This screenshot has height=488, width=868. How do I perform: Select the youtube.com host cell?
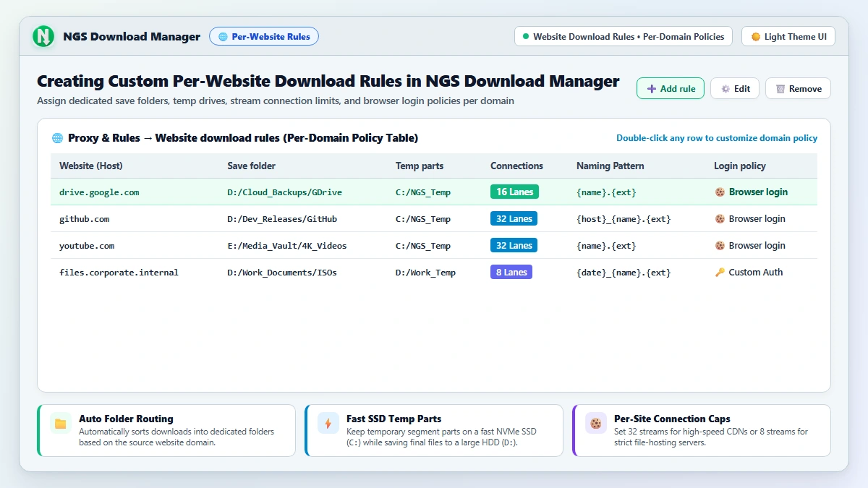coord(87,246)
